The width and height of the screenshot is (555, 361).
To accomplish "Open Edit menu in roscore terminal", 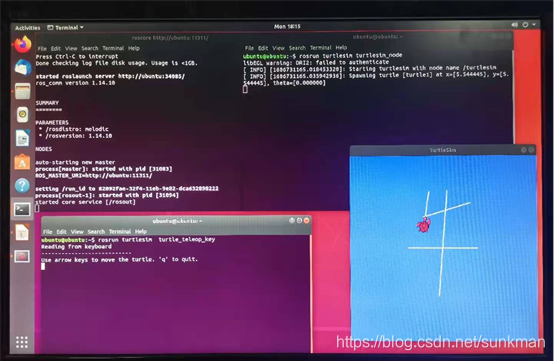I will (56, 48).
